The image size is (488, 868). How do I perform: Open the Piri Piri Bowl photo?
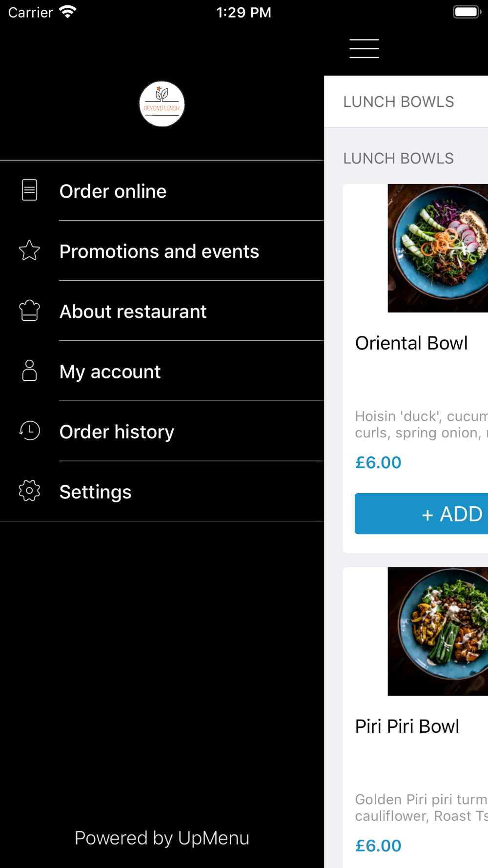click(438, 631)
